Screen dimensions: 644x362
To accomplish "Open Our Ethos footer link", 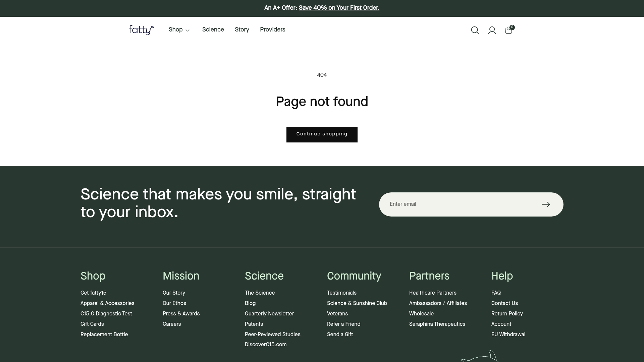I will click(x=174, y=303).
